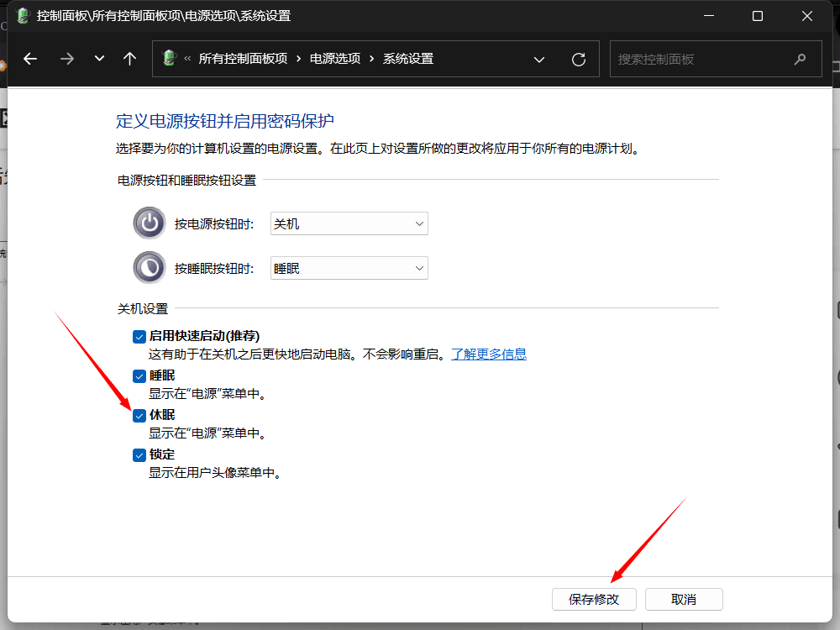
Task: Click the battery icon in address bar
Action: click(x=170, y=59)
